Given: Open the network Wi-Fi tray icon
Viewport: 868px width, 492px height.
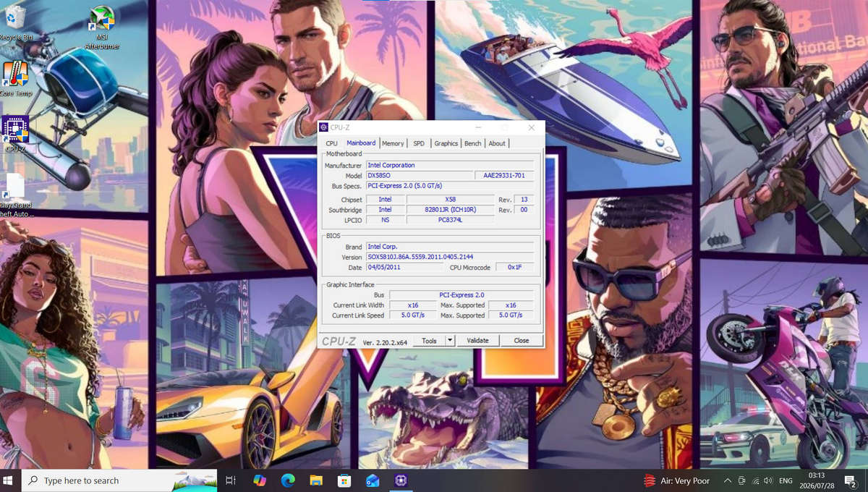Looking at the screenshot, I should (756, 480).
